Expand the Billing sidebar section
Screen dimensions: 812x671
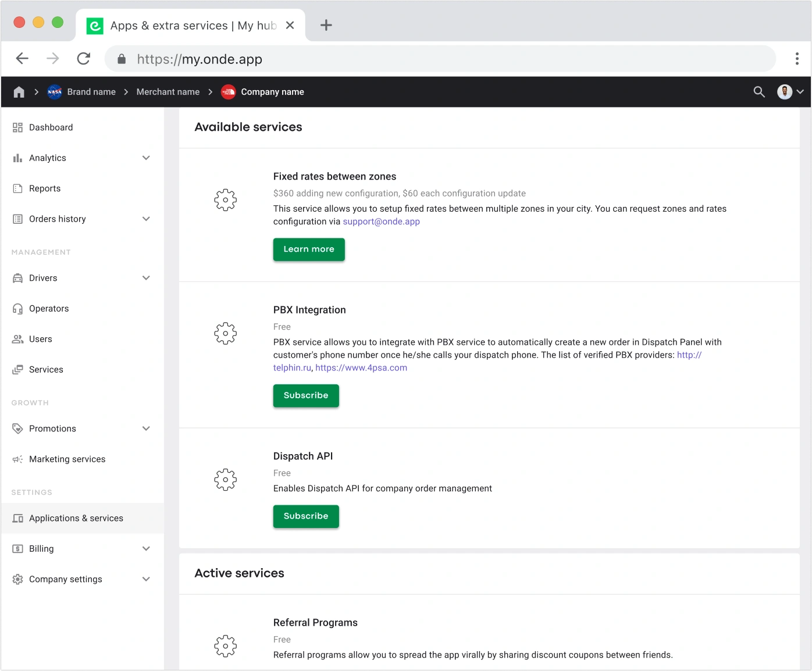point(146,549)
